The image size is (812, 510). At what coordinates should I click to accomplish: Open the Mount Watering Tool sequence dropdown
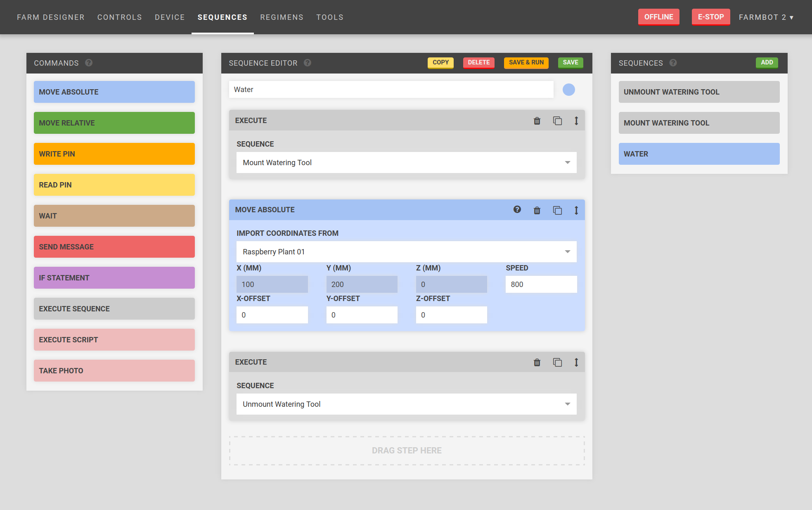(x=406, y=163)
